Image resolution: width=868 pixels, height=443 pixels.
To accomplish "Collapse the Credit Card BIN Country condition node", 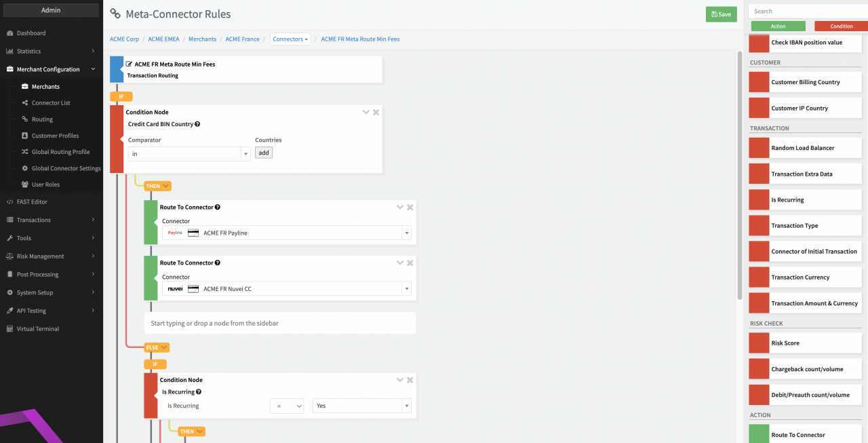I will pos(366,112).
